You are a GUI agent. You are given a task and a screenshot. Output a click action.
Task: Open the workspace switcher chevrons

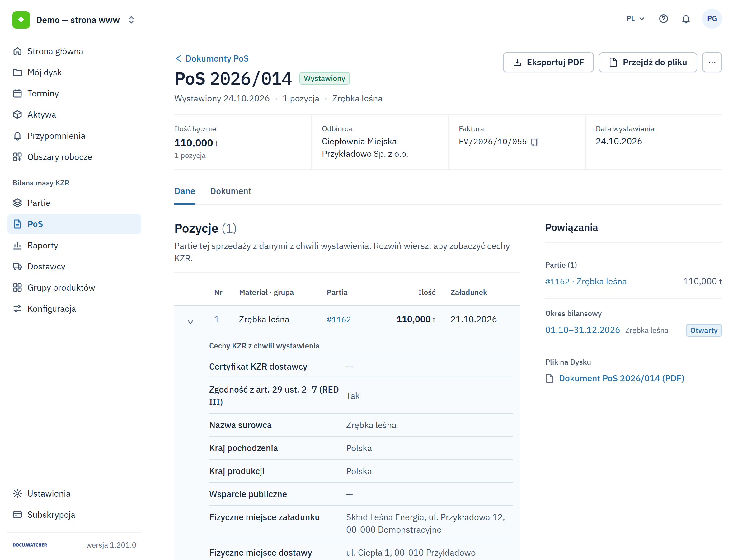131,20
